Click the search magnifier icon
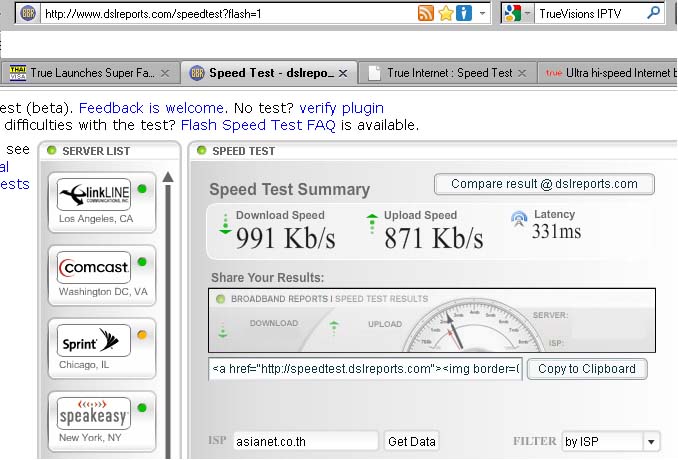The height and width of the screenshot is (460, 678). (653, 13)
